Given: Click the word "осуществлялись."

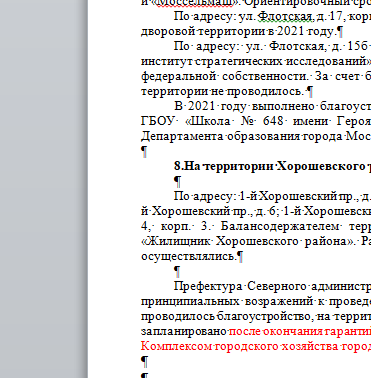Looking at the screenshot, I should (189, 256).
